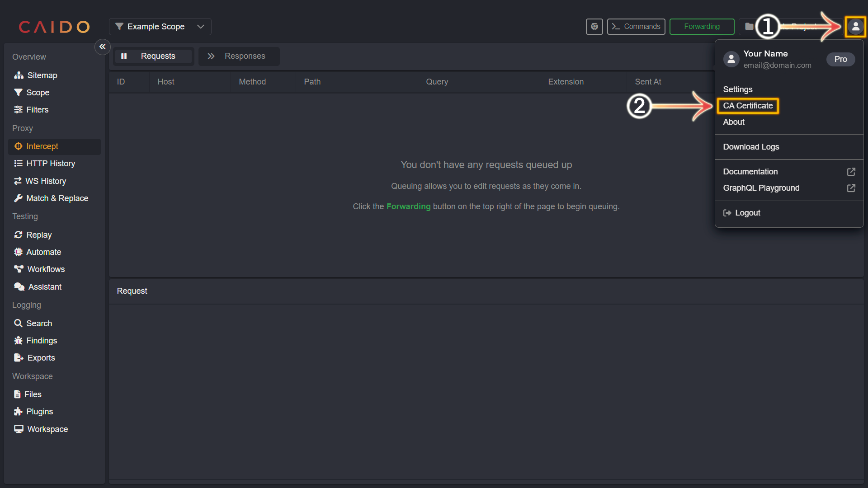Open GraphQL Playground external link icon
868x488 pixels.
tap(851, 188)
